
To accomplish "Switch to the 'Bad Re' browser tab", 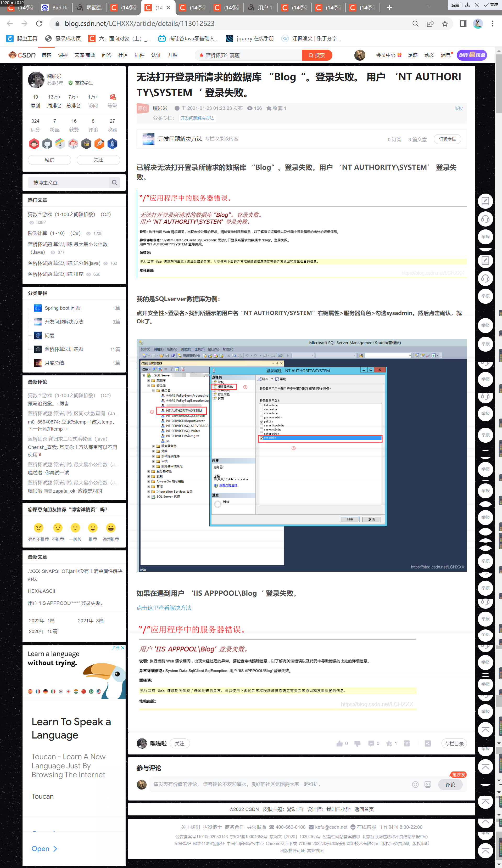I will [x=55, y=8].
